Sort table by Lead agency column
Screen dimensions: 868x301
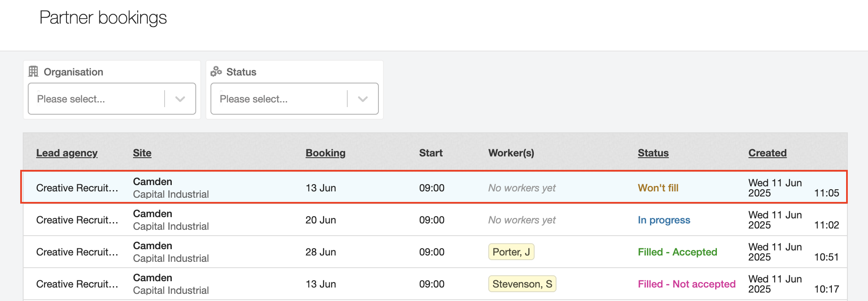[67, 153]
